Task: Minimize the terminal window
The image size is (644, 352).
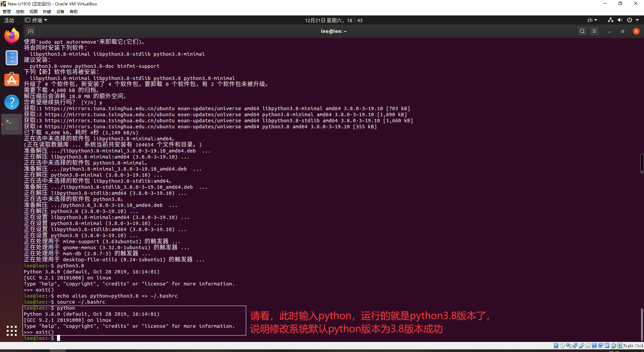Action: [x=609, y=31]
